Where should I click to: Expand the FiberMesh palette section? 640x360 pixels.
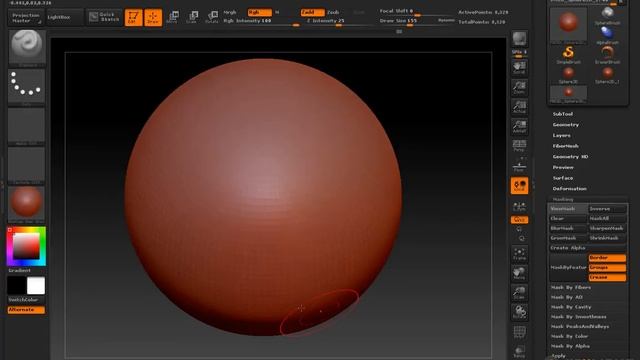(566, 146)
